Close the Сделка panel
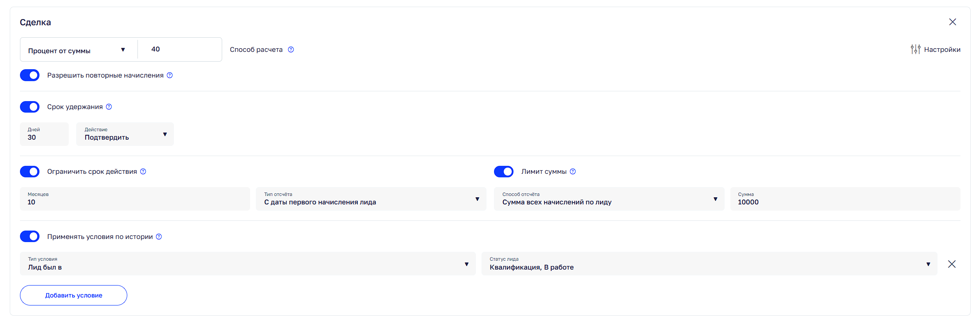The height and width of the screenshot is (325, 980). 953,22
